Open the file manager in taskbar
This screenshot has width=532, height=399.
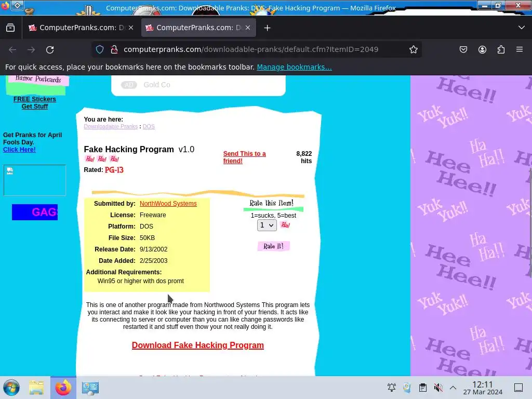[x=36, y=388]
